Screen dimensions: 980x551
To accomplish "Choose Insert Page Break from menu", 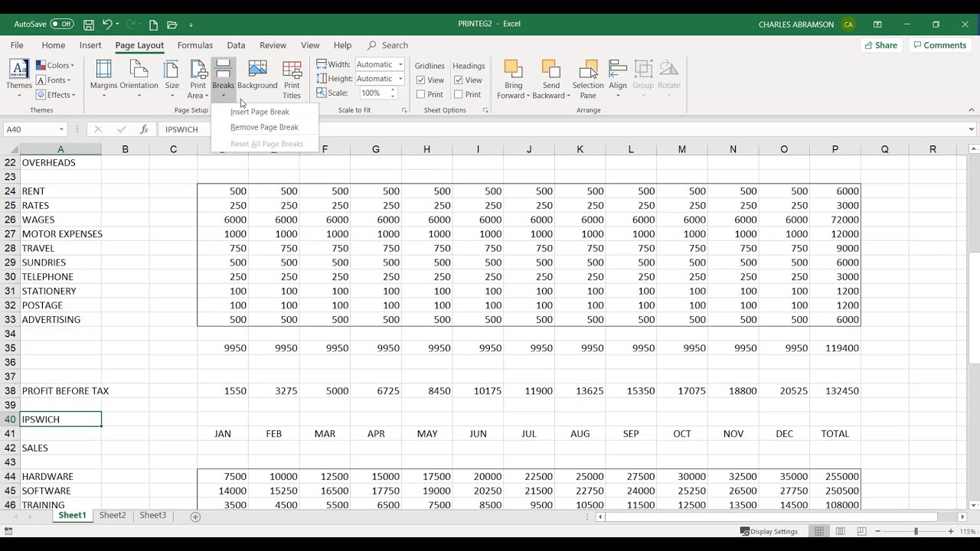I will (260, 112).
